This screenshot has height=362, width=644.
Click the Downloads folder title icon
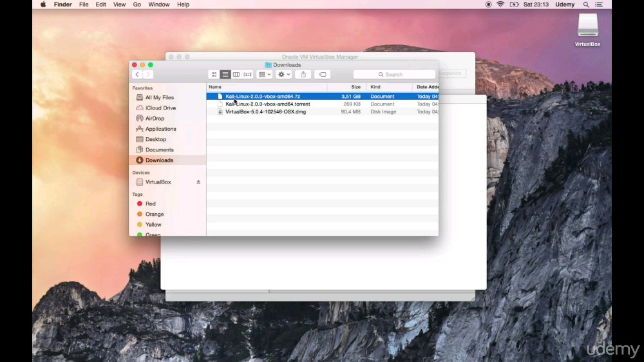tap(268, 65)
